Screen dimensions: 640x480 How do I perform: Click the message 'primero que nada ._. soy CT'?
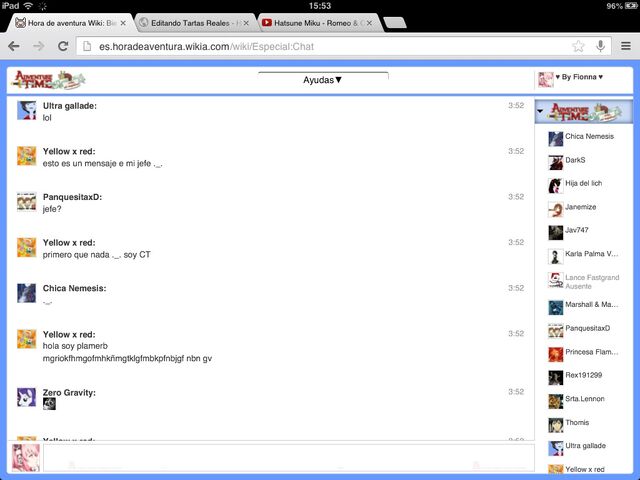pyautogui.click(x=97, y=255)
